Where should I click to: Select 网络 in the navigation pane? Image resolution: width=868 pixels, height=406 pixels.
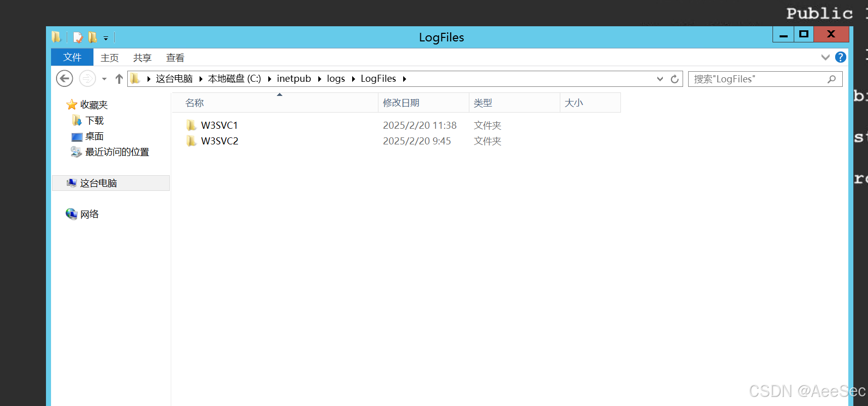click(x=89, y=214)
